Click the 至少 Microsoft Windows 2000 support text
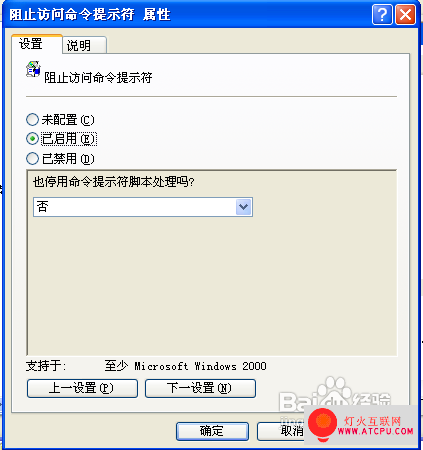The width and height of the screenshot is (423, 450). pos(185,366)
